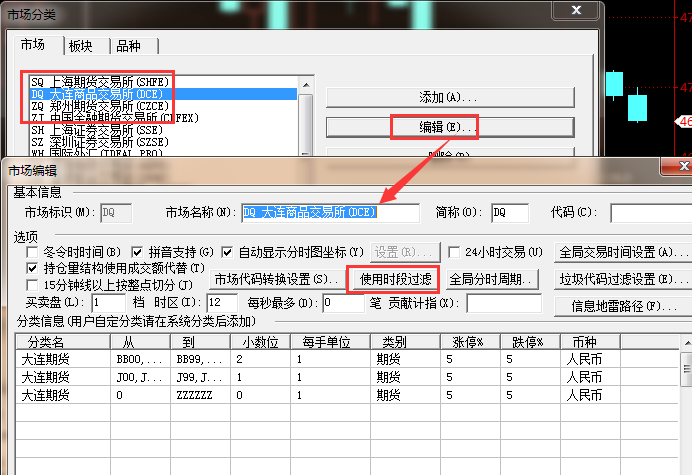Enable 24小时交易 checkbox
The width and height of the screenshot is (692, 475).
point(455,252)
